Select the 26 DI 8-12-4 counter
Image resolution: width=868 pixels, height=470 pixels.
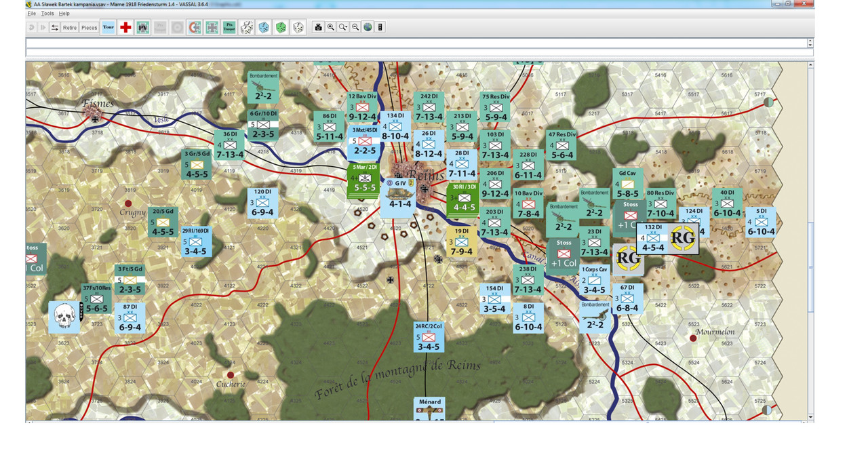click(429, 144)
